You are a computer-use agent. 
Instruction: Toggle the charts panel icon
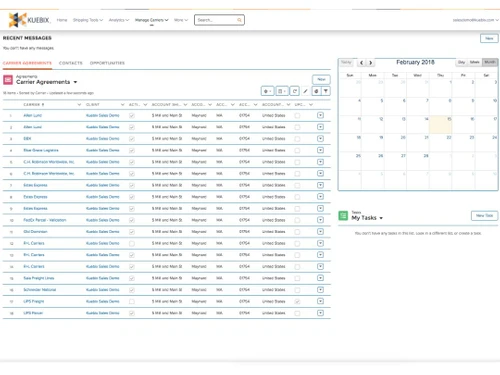[x=316, y=91]
